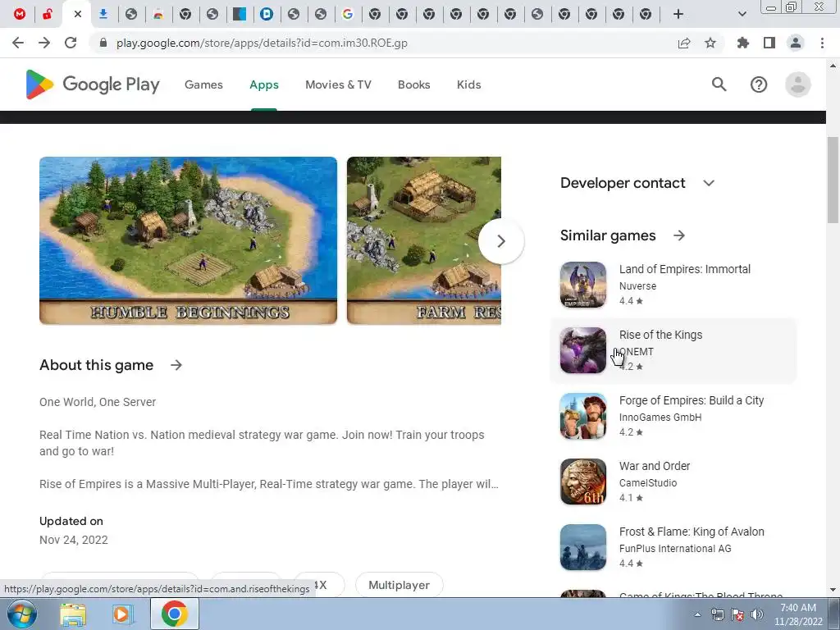Open the Farm Resources screenshot
This screenshot has width=840, height=630.
[424, 240]
